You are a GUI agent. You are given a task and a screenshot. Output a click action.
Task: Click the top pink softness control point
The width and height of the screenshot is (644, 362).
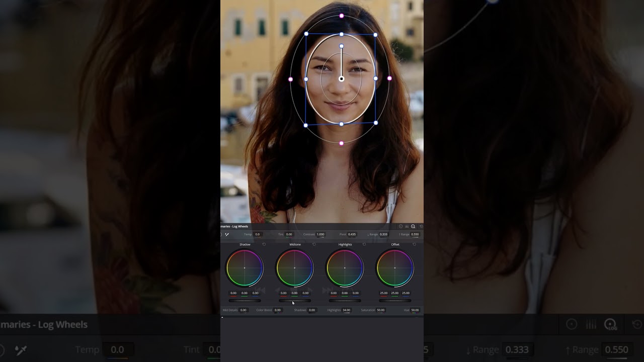pos(342,16)
